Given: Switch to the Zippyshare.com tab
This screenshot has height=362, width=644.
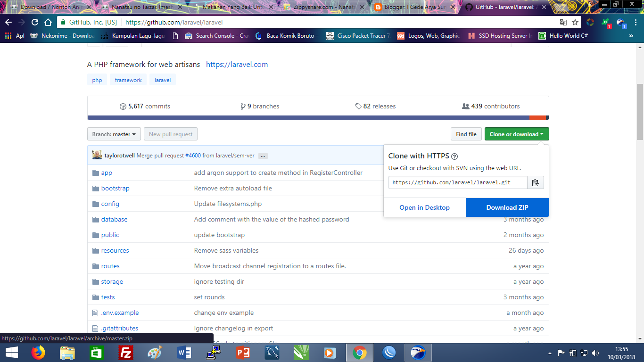Looking at the screenshot, I should point(323,7).
